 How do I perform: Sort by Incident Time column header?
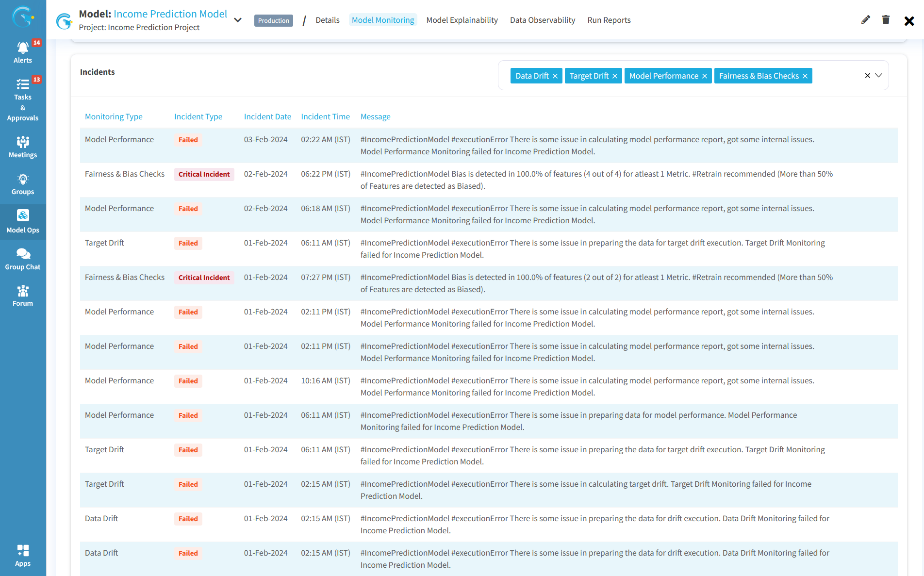tap(325, 116)
